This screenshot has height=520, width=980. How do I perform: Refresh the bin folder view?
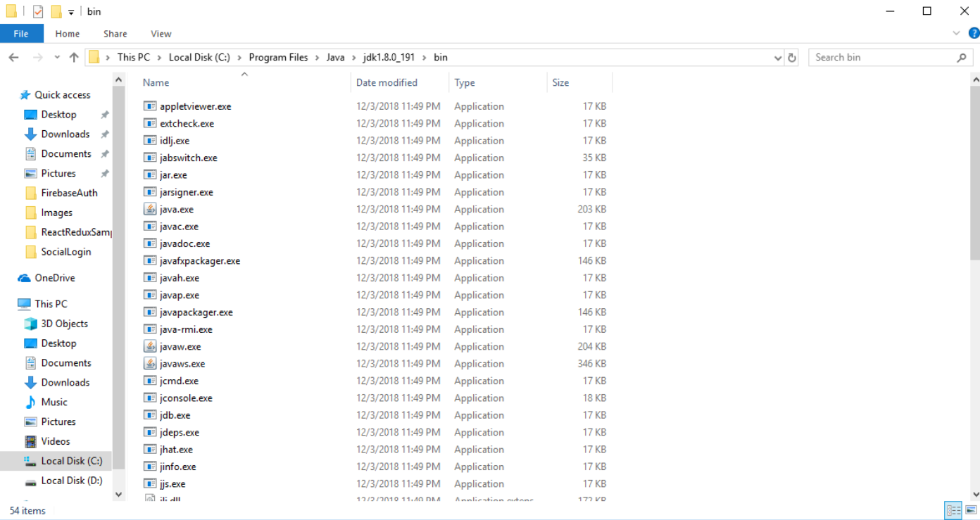pyautogui.click(x=792, y=58)
